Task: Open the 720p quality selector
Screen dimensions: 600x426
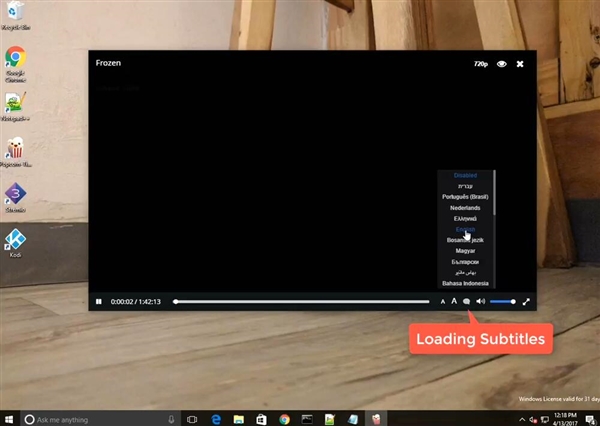Action: [x=481, y=64]
